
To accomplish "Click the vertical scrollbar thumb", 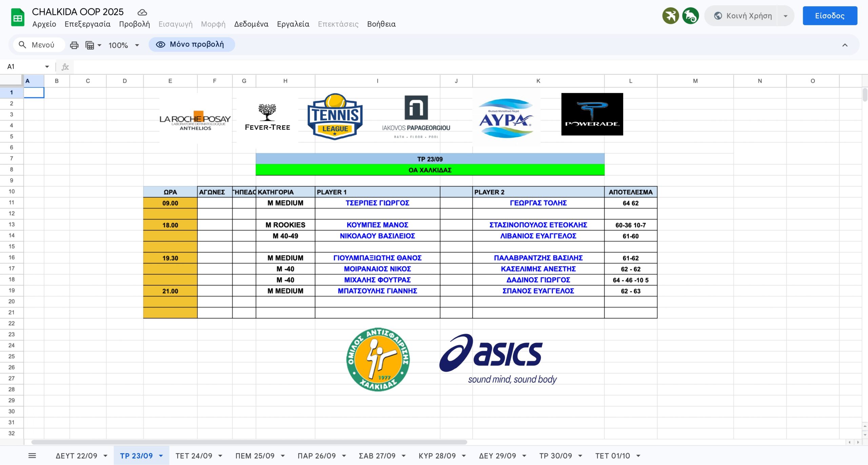I will pos(865,94).
